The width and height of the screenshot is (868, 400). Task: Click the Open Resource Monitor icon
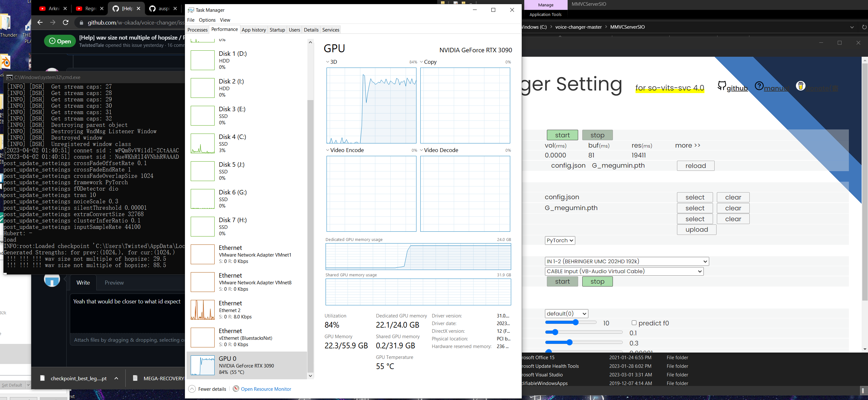pos(236,389)
